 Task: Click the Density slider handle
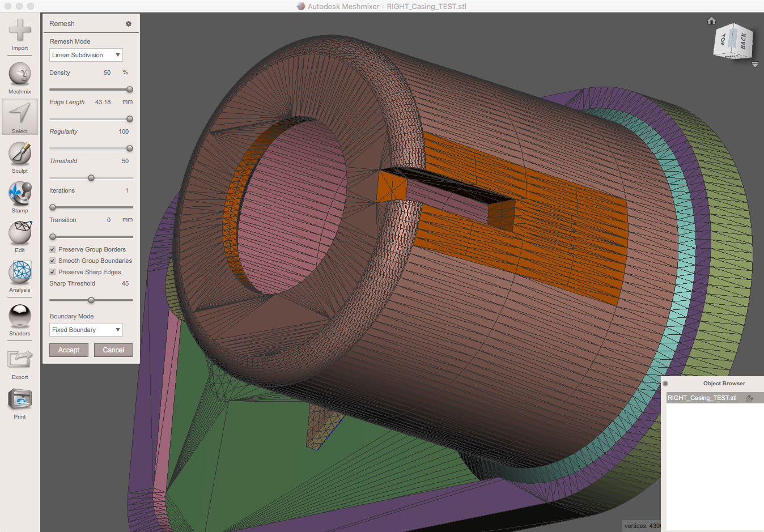130,90
